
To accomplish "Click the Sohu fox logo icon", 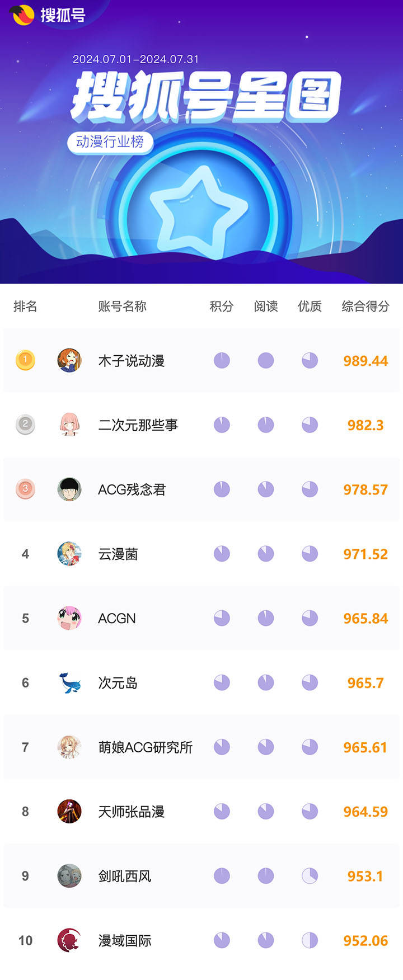I will 22,15.
